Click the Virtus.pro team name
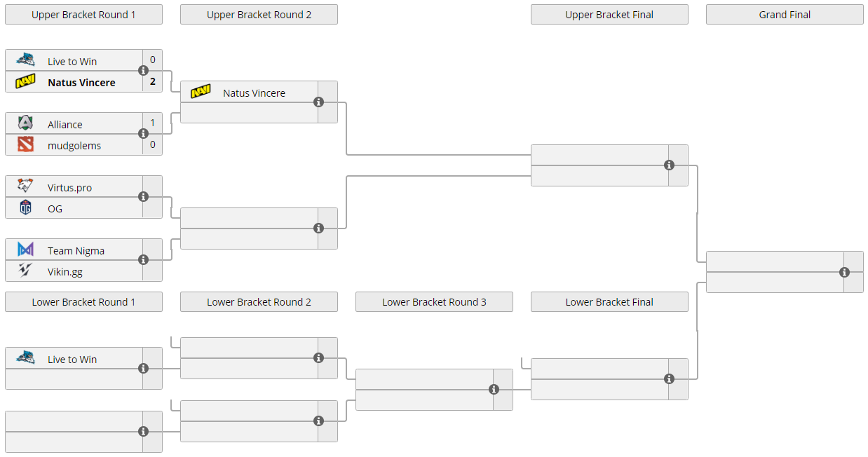The image size is (868, 457). coord(69,188)
